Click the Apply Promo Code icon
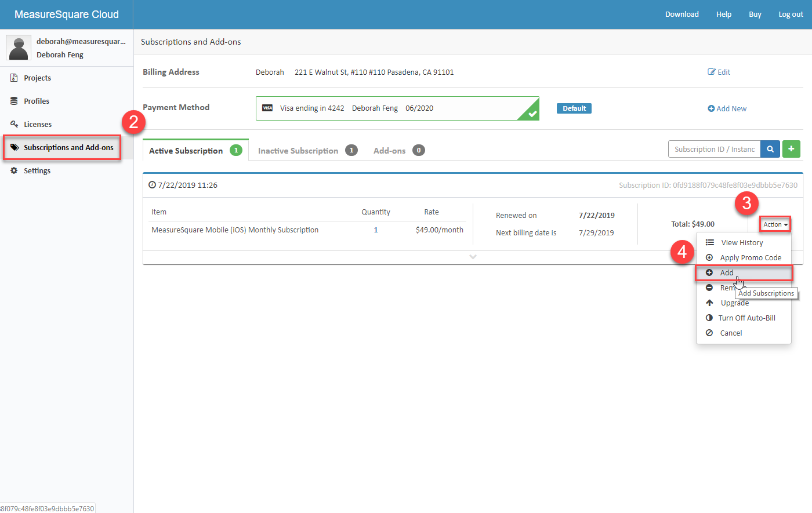 coord(709,257)
